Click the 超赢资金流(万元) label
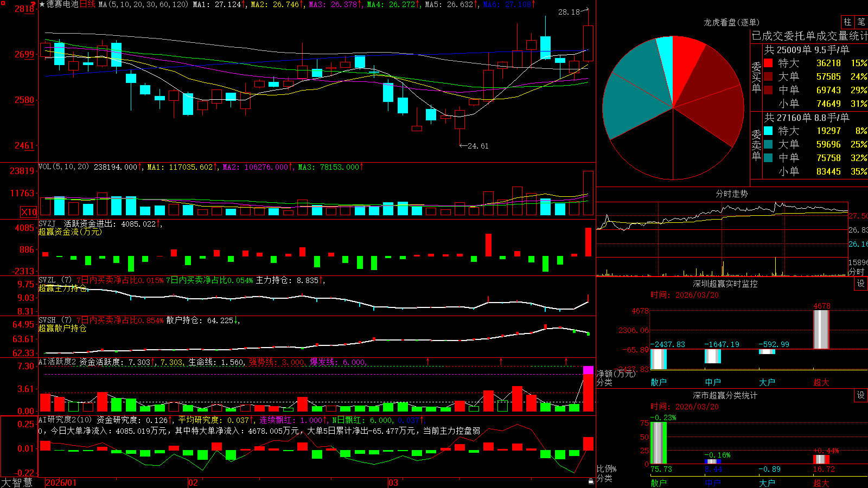Image resolution: width=868 pixels, height=488 pixels. point(70,232)
